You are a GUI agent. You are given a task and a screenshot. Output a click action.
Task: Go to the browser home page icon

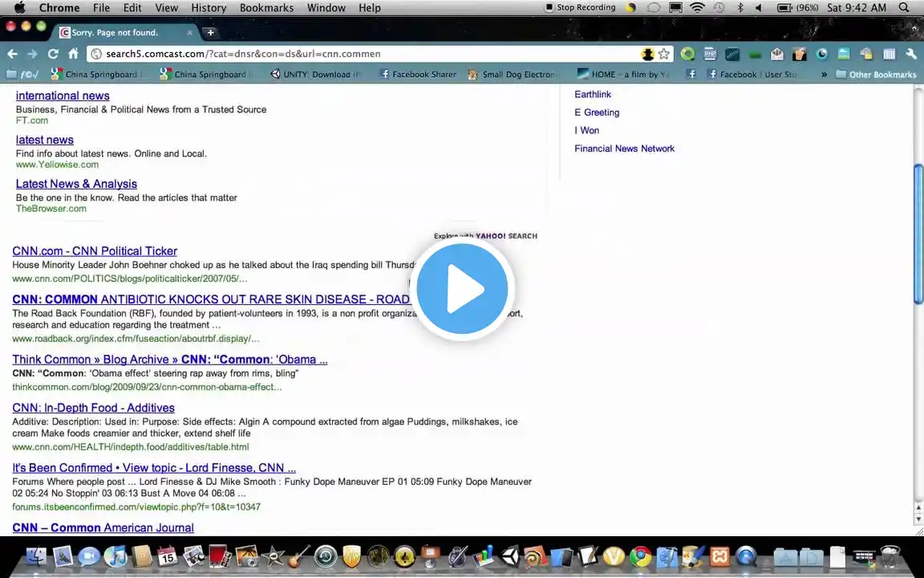click(x=73, y=54)
